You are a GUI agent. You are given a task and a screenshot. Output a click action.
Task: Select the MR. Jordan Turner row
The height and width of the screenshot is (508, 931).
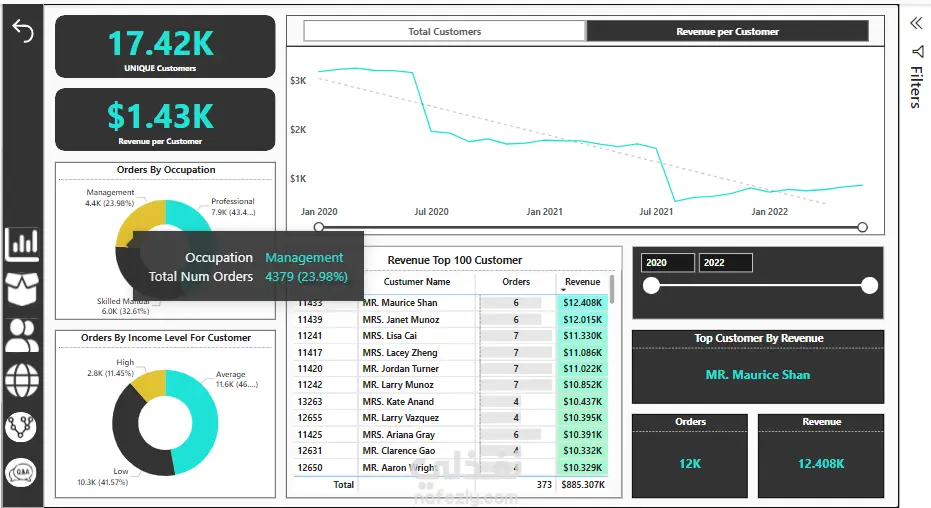(x=452, y=369)
